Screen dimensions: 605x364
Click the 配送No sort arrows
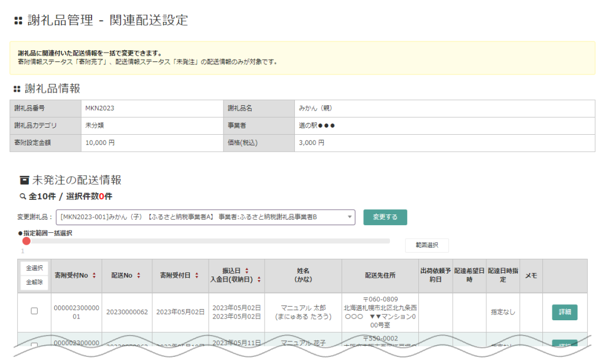(139, 275)
